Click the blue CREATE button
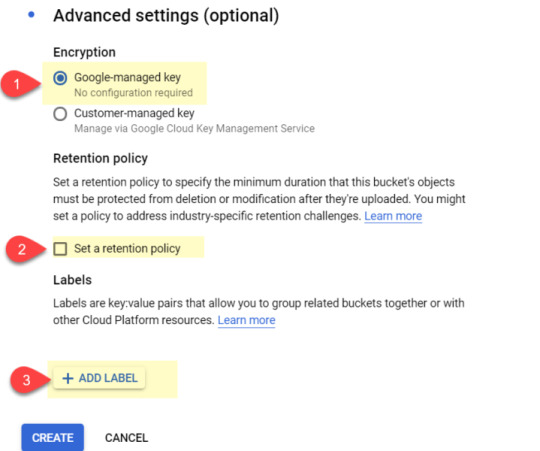 pos(53,437)
